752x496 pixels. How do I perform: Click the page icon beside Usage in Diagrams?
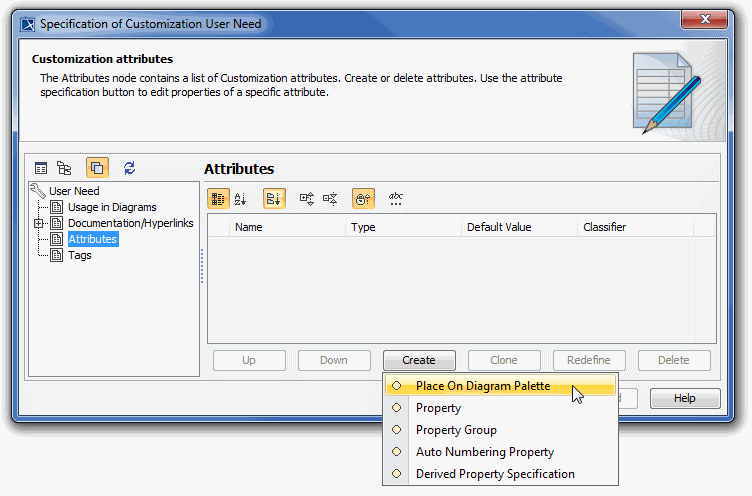tap(57, 207)
